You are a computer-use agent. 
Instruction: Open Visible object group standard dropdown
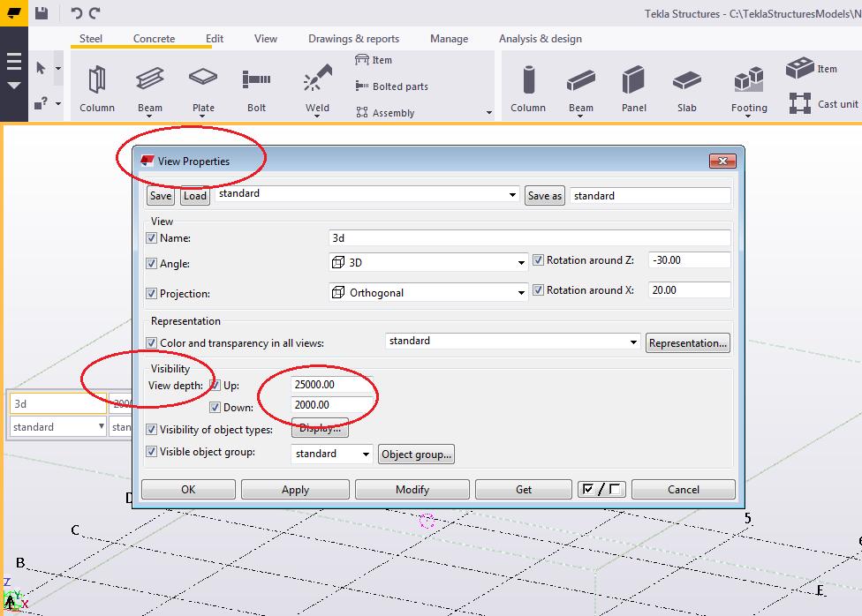[x=365, y=454]
